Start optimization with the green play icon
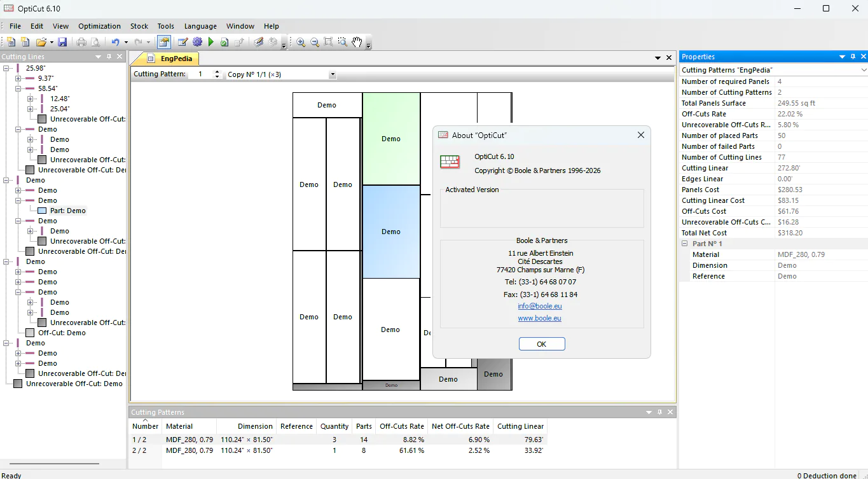This screenshot has height=479, width=868. pos(211,42)
